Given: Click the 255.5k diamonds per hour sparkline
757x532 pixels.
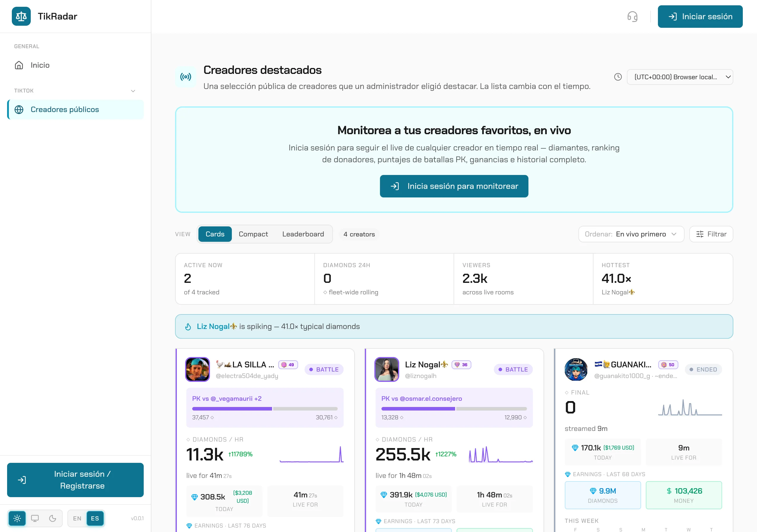Looking at the screenshot, I should tap(501, 454).
